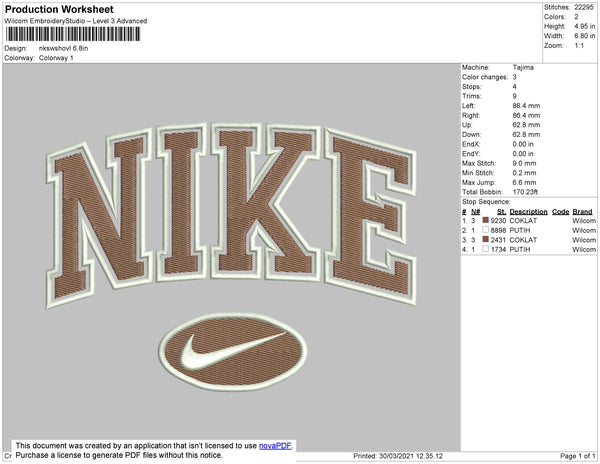Click the Stops value 4

[515, 86]
